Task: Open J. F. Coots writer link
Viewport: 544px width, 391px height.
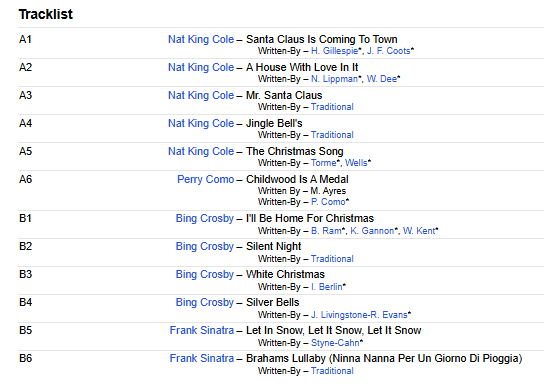Action: (x=388, y=51)
